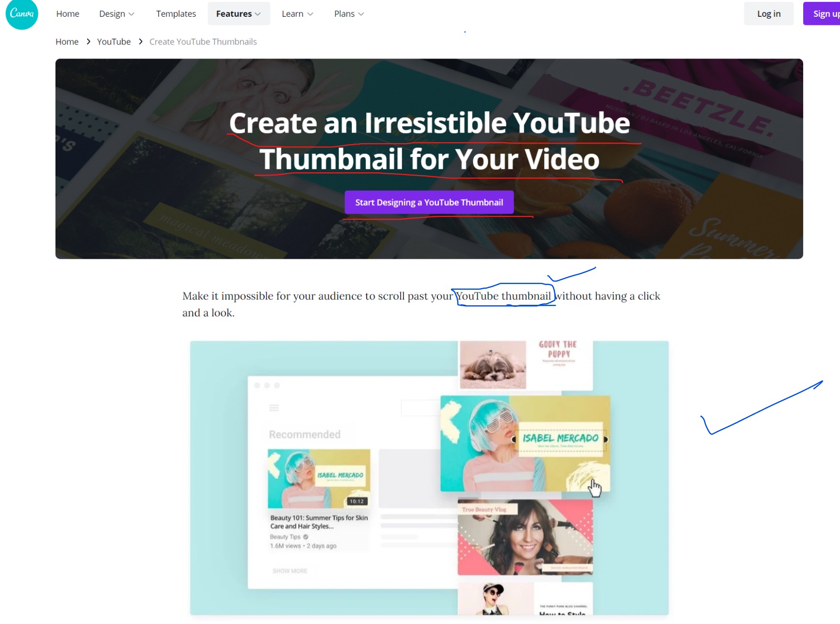
Task: Open the Features dropdown menu
Action: pyautogui.click(x=238, y=14)
